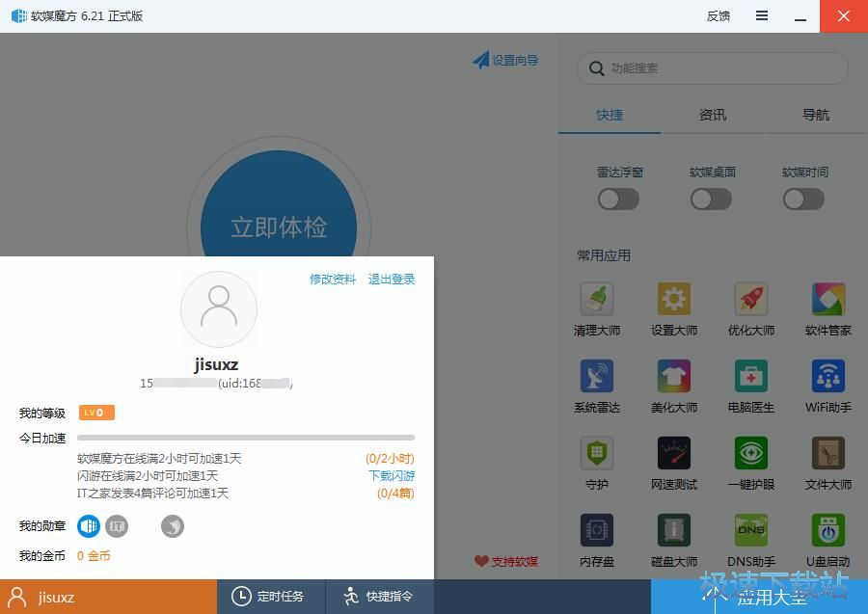Switch to the 快捷 tab
Image resolution: width=868 pixels, height=614 pixels.
(610, 115)
